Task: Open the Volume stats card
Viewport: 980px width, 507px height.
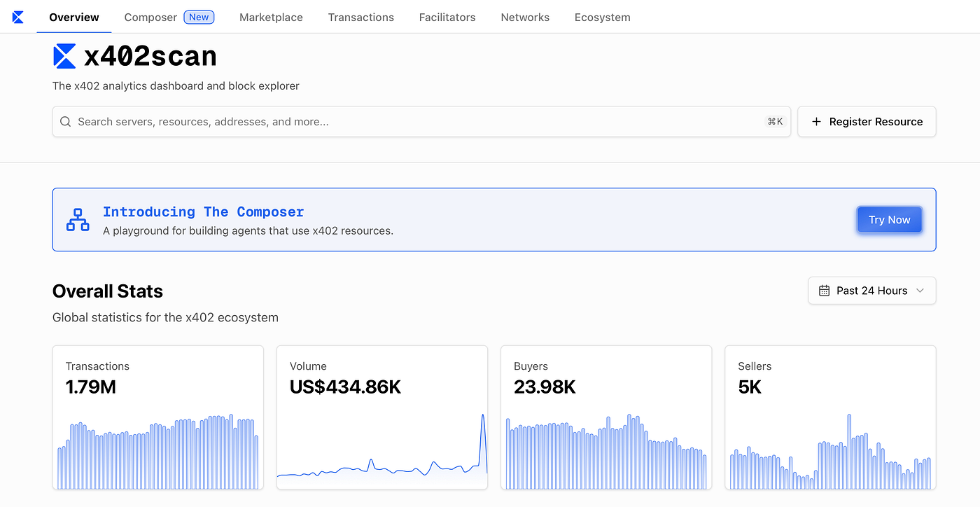Action: click(x=382, y=417)
